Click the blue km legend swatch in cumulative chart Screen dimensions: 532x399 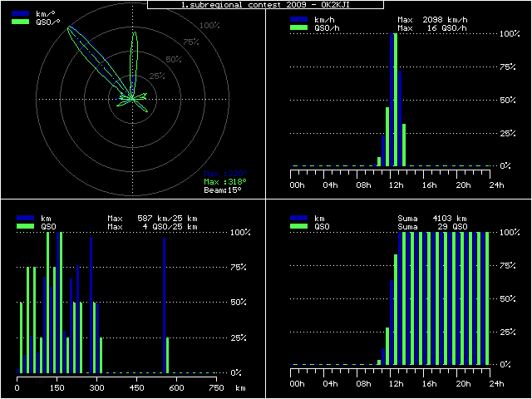click(x=299, y=218)
